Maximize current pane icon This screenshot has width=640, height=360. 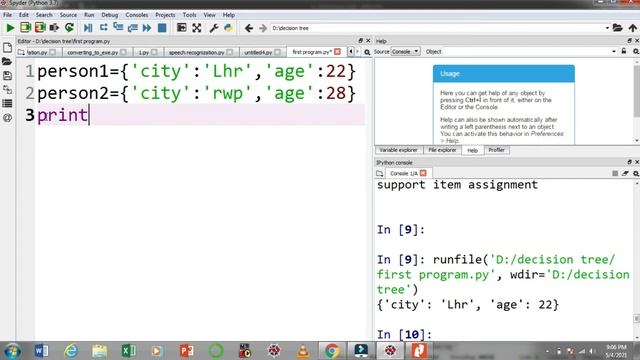182,28
